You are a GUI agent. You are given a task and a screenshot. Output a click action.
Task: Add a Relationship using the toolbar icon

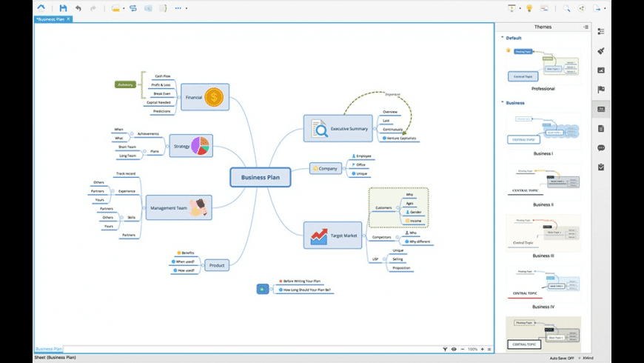coord(133,8)
